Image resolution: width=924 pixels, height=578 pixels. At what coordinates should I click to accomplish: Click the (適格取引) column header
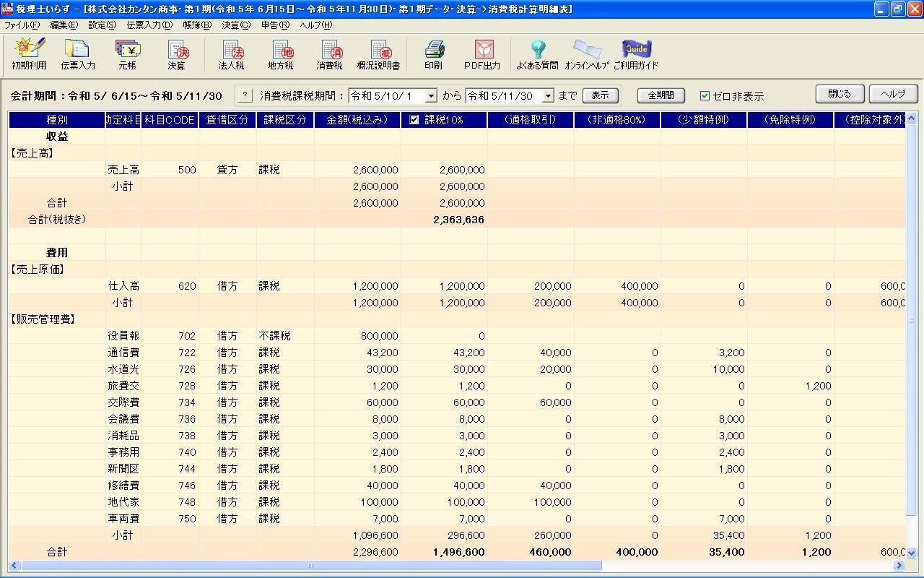(x=531, y=120)
